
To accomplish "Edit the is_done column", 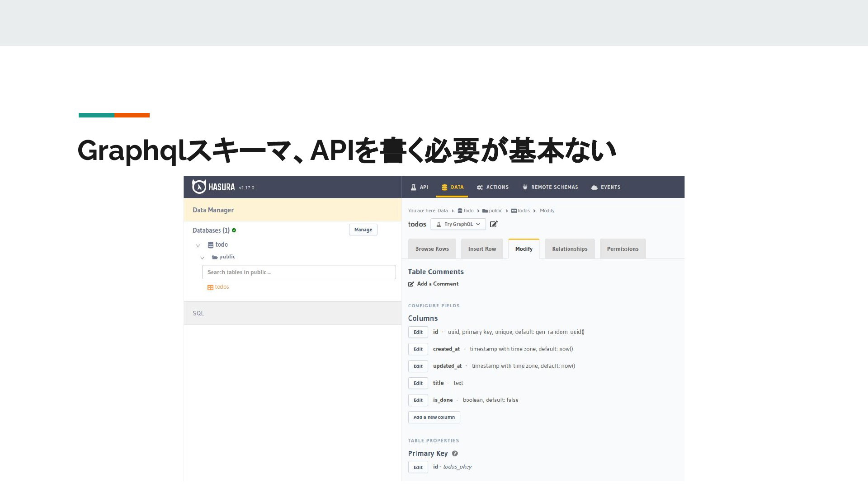I will point(418,400).
